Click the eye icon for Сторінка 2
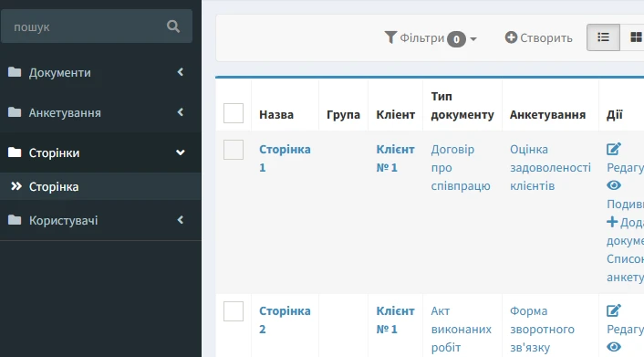 click(x=614, y=347)
